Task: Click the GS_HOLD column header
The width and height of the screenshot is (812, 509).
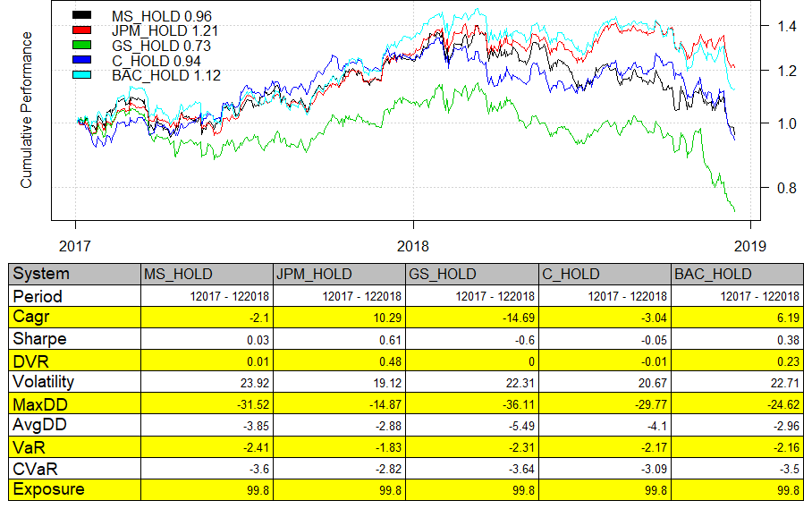Action: point(472,274)
